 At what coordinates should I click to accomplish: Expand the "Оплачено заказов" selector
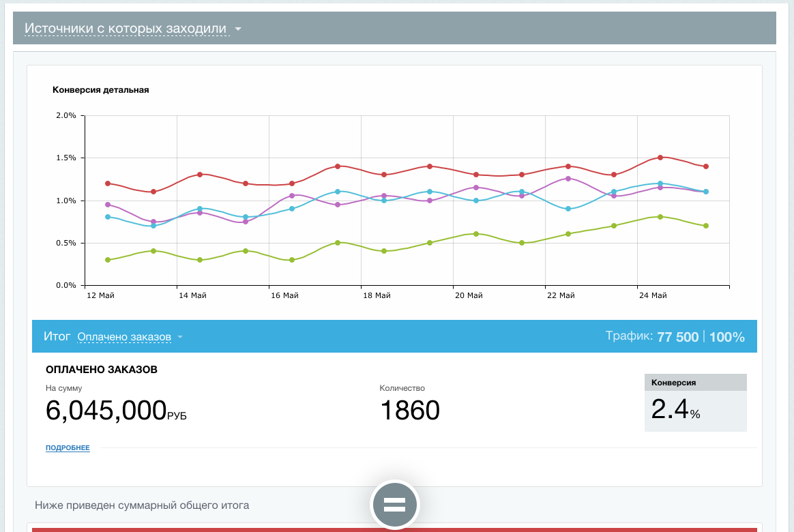pos(124,337)
